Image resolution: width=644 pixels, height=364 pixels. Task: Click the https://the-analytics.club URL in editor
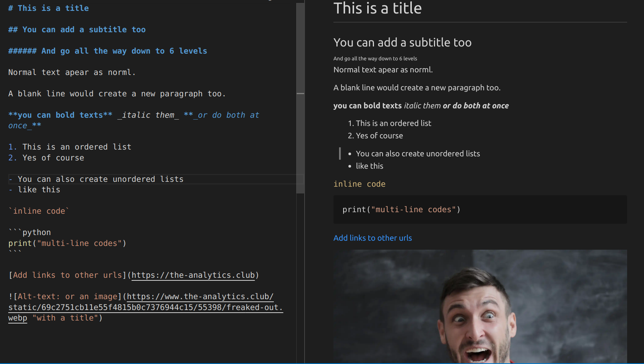[x=193, y=275]
